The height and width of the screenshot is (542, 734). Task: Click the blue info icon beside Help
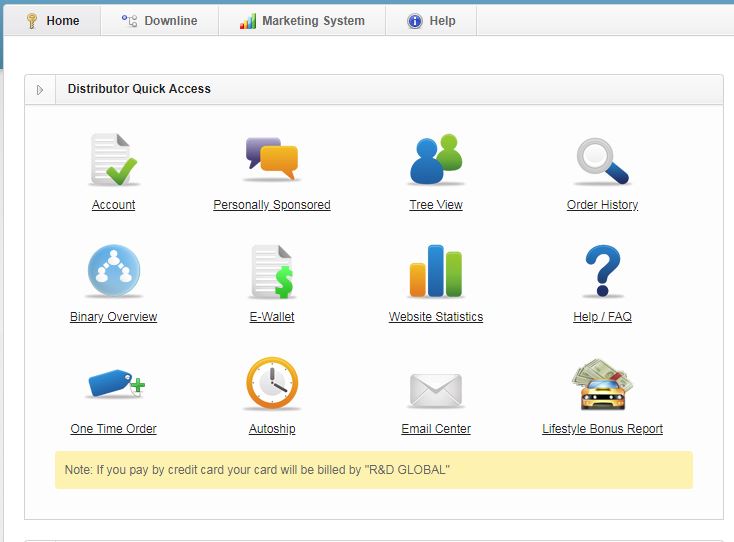(415, 21)
